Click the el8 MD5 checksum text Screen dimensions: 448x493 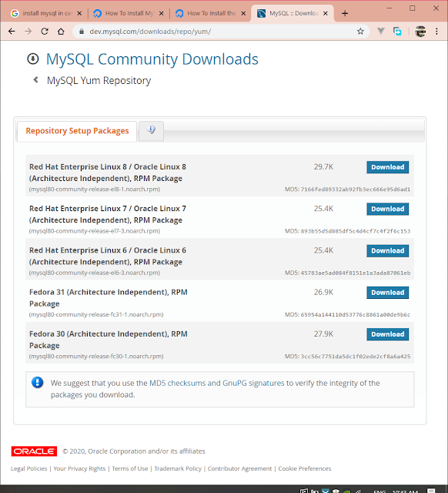(347, 189)
